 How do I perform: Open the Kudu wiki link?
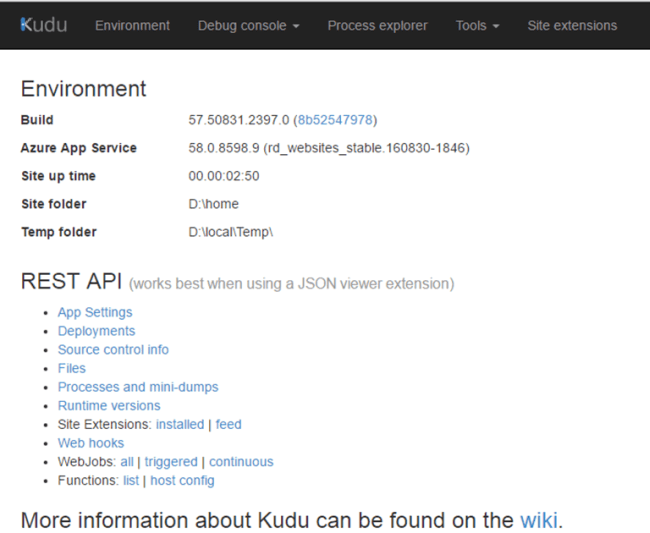coord(538,520)
